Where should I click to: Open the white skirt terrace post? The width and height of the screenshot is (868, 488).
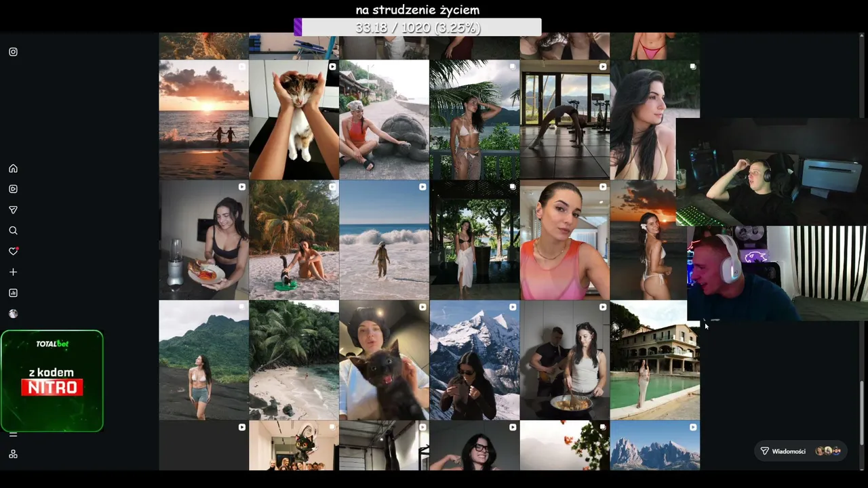pyautogui.click(x=474, y=240)
